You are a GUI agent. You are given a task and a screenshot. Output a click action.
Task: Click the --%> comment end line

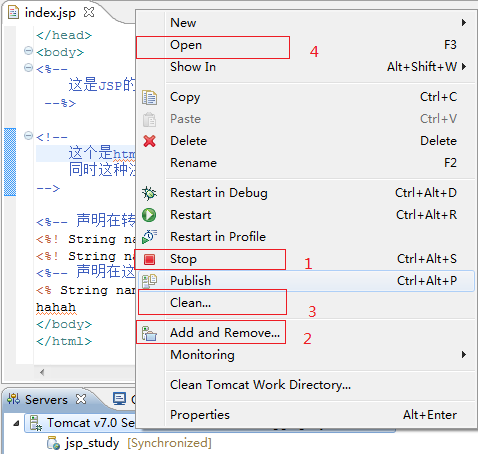click(x=60, y=103)
